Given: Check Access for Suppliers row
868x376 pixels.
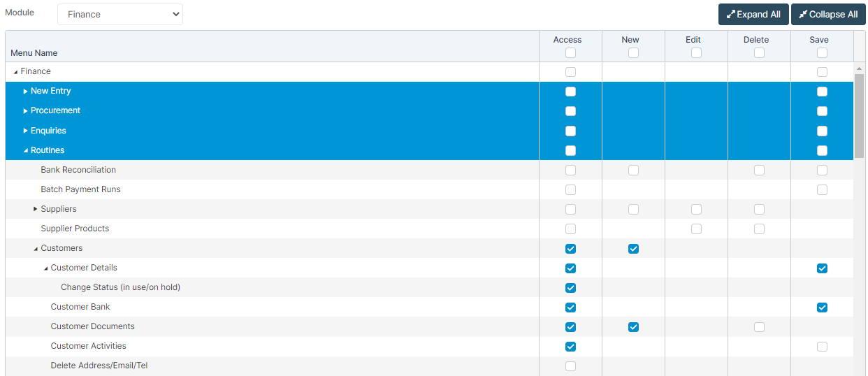Looking at the screenshot, I should click(571, 209).
